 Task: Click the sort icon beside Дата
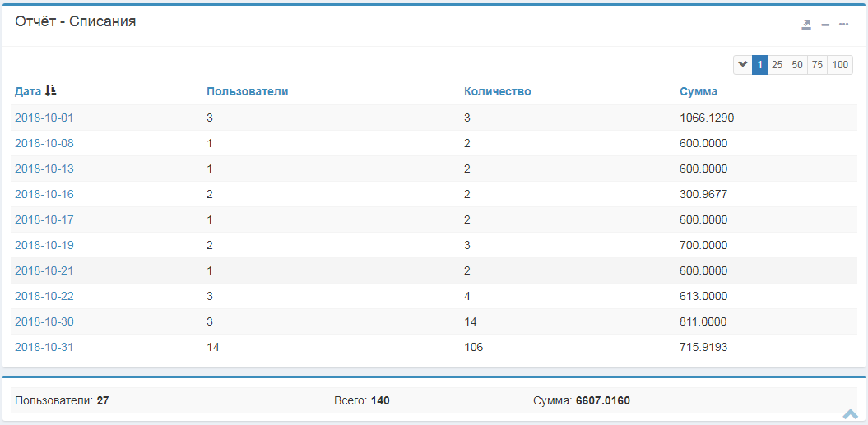51,91
